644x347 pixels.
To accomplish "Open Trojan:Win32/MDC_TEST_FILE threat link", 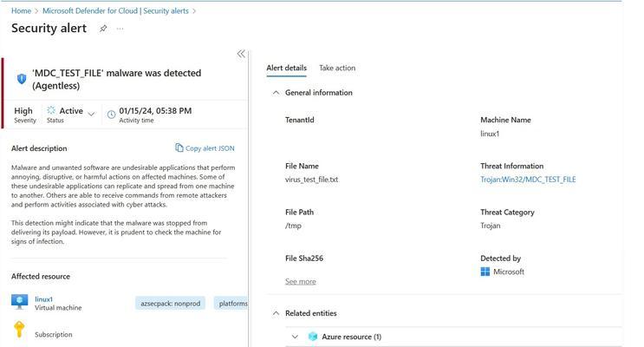I will (x=528, y=180).
